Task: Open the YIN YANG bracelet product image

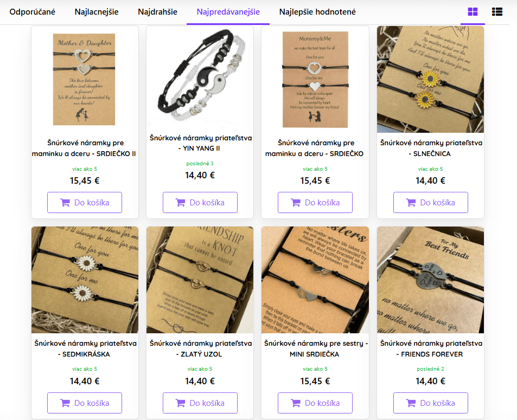Action: click(200, 77)
